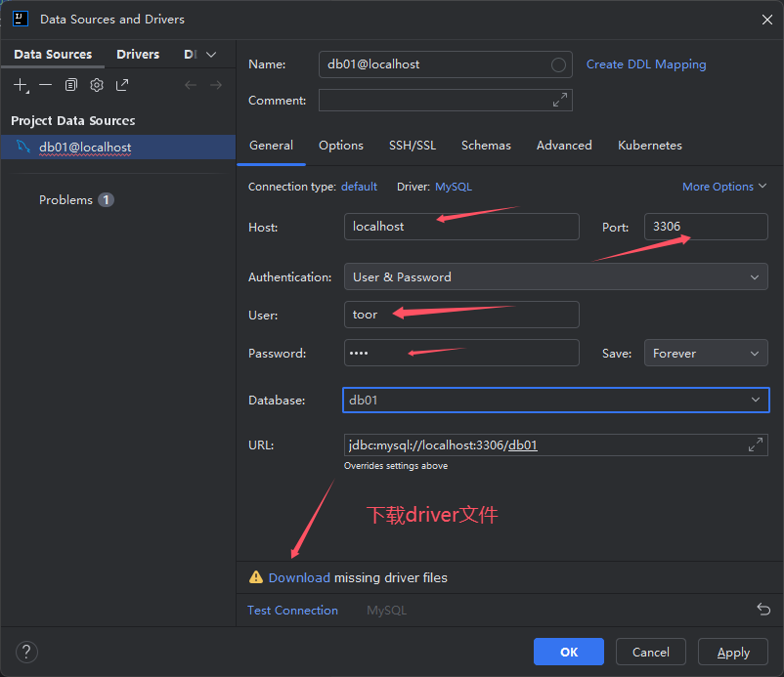
Task: Click into the Host field
Action: 461,227
